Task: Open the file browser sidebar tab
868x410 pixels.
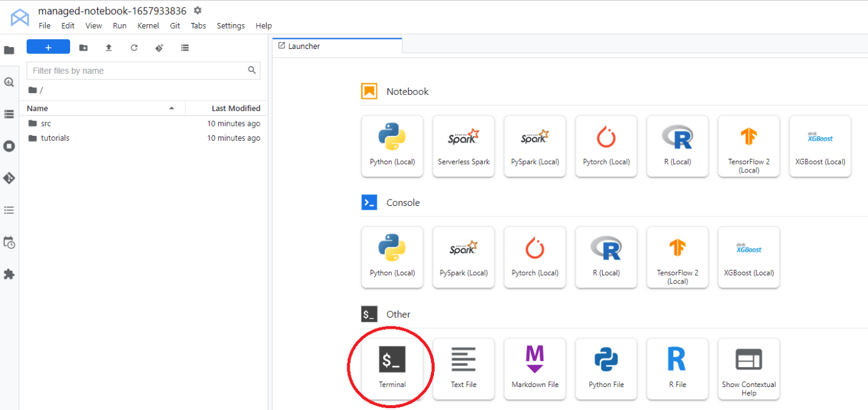Action: point(9,50)
